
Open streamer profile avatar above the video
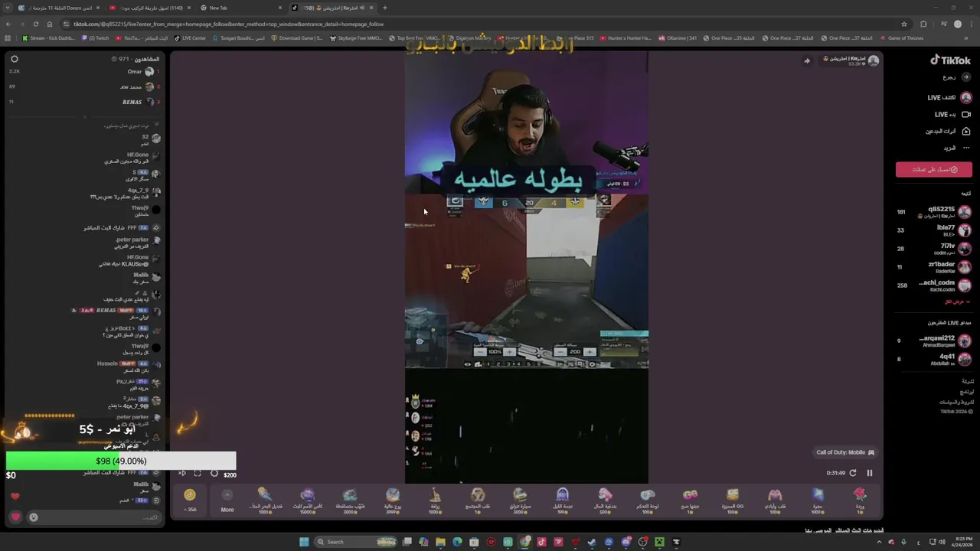pos(874,60)
